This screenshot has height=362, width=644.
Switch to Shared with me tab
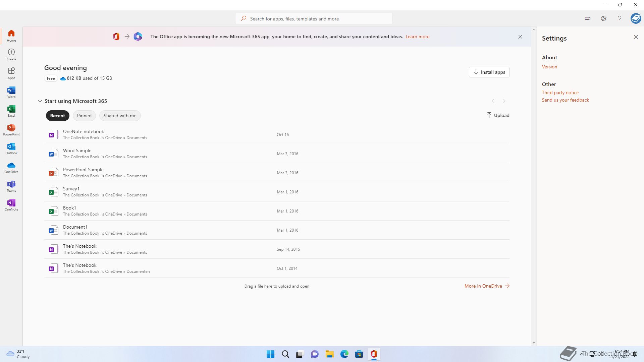pos(120,116)
